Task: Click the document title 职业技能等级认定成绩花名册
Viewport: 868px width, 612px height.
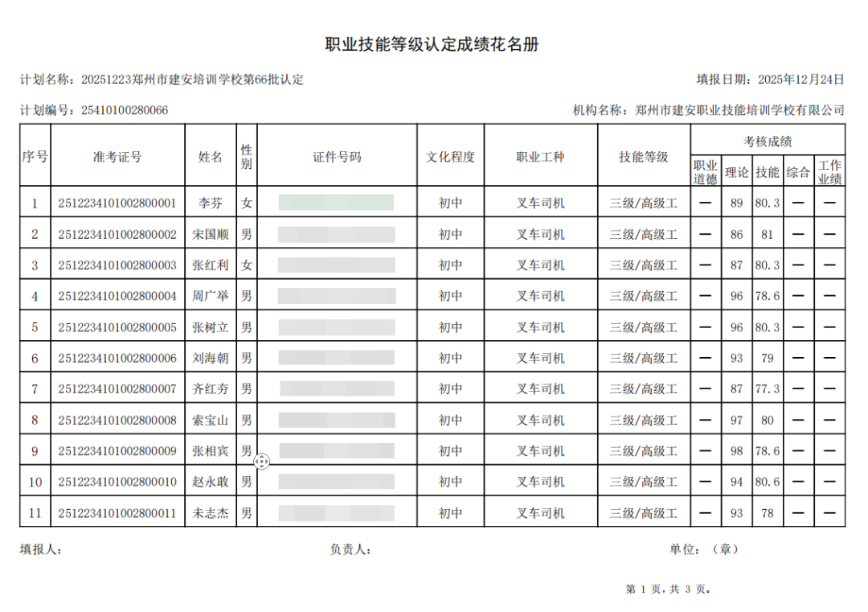Action: 432,44
